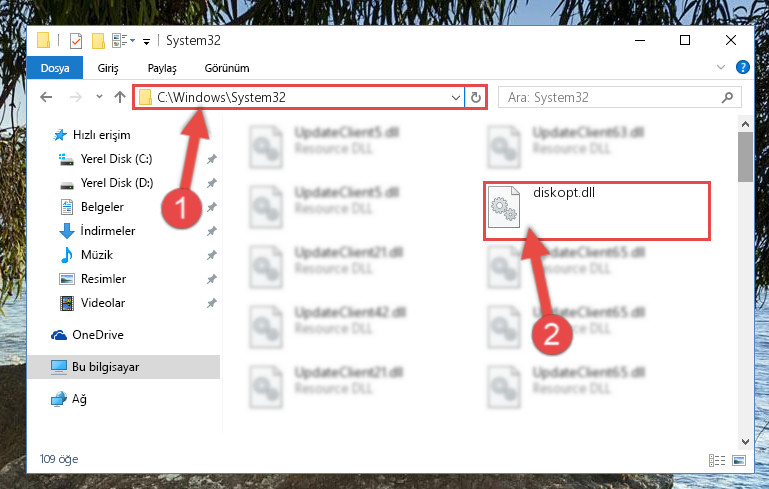
Task: Click the Properties checkmark quick access icon
Action: pyautogui.click(x=76, y=41)
